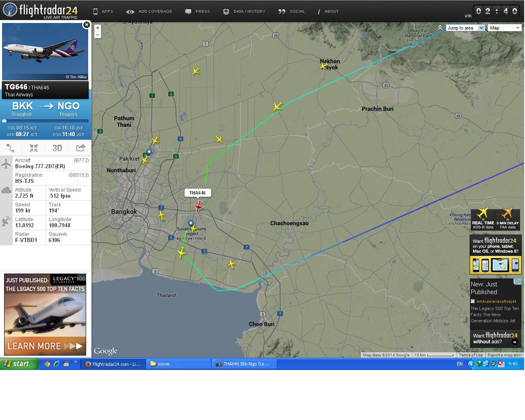Select the yellow plane near Nakhon Nayok
The width and height of the screenshot is (525, 420).
coord(324,66)
